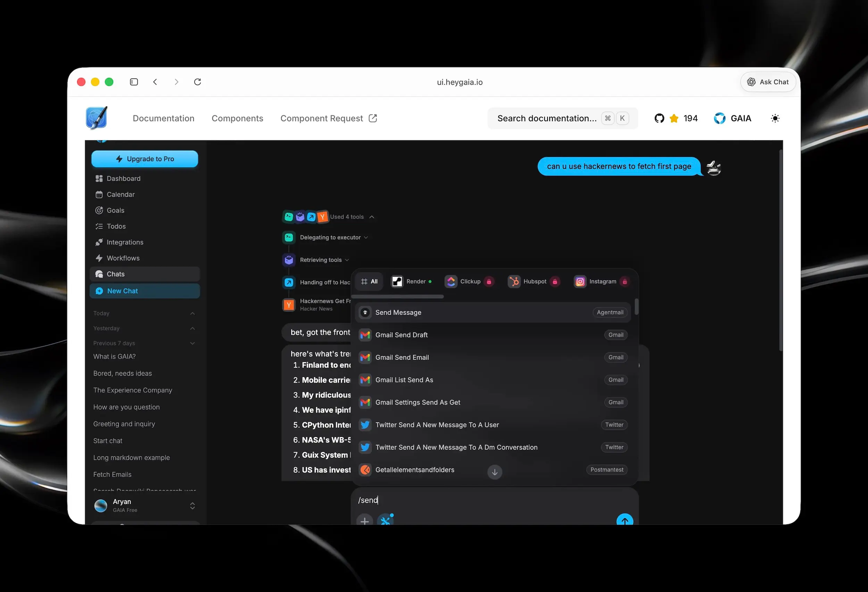Select the Clickup integration tab

pos(469,281)
